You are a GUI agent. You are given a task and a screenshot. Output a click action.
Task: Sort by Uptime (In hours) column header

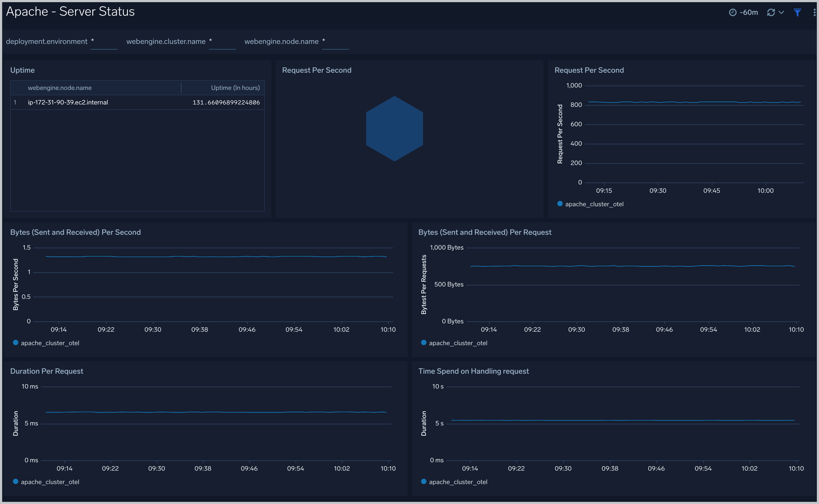[x=235, y=88]
